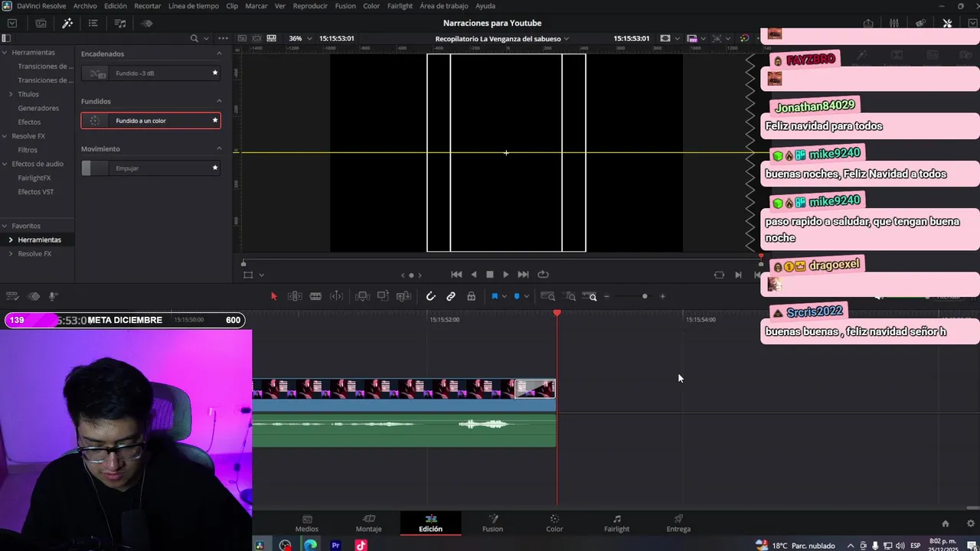
Task: Open the timeline name dropdown Recopilatorio La Venganza
Action: (502, 38)
